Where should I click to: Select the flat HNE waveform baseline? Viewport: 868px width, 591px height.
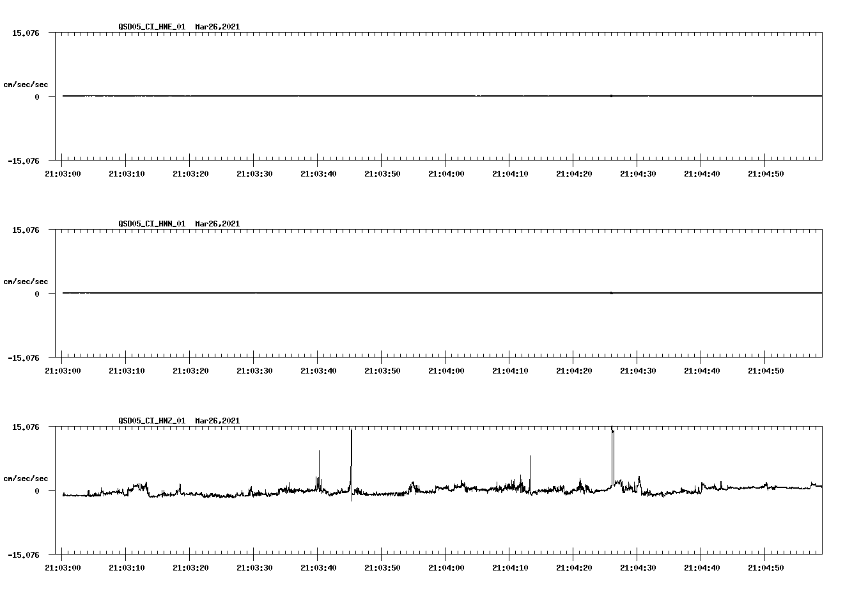coord(384,96)
